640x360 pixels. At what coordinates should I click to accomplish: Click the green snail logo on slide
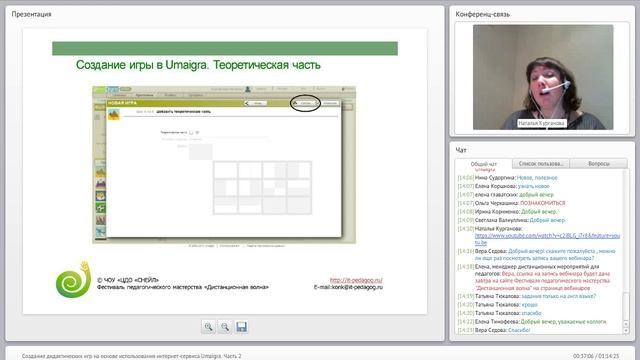(73, 280)
